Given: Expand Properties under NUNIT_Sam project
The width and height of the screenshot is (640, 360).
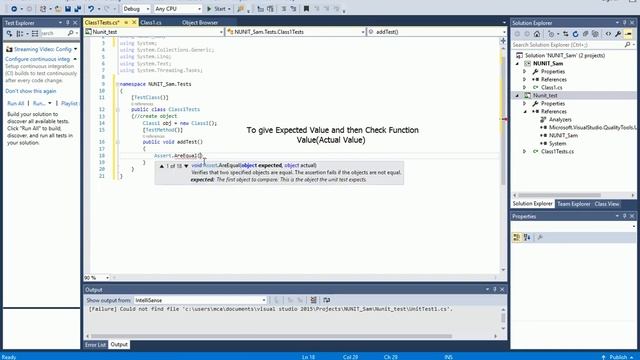Looking at the screenshot, I should [525, 71].
